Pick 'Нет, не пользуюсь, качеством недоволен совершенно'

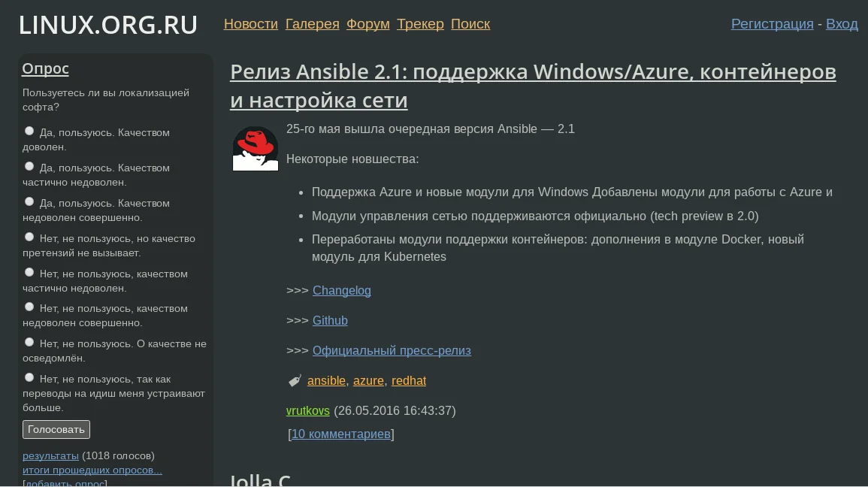coord(29,307)
